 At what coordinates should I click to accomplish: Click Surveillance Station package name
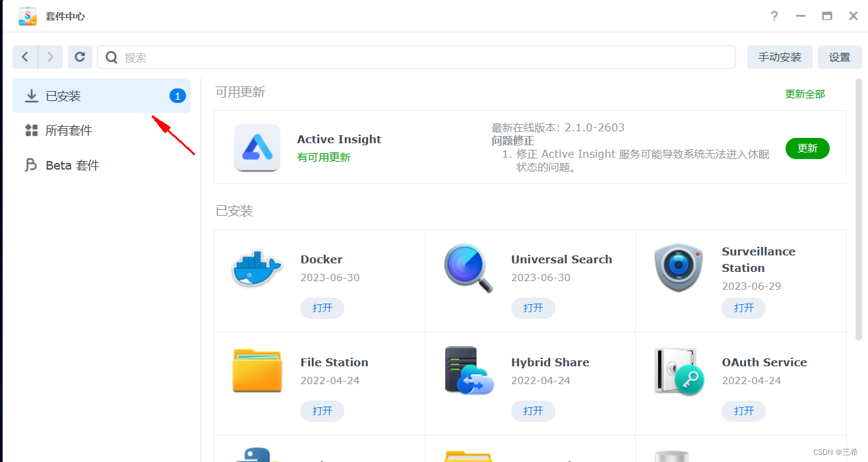(759, 259)
